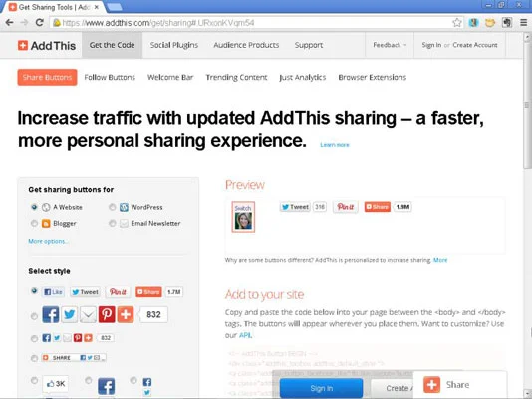
Task: Choose the Email Newsletter radio option
Action: click(x=112, y=223)
